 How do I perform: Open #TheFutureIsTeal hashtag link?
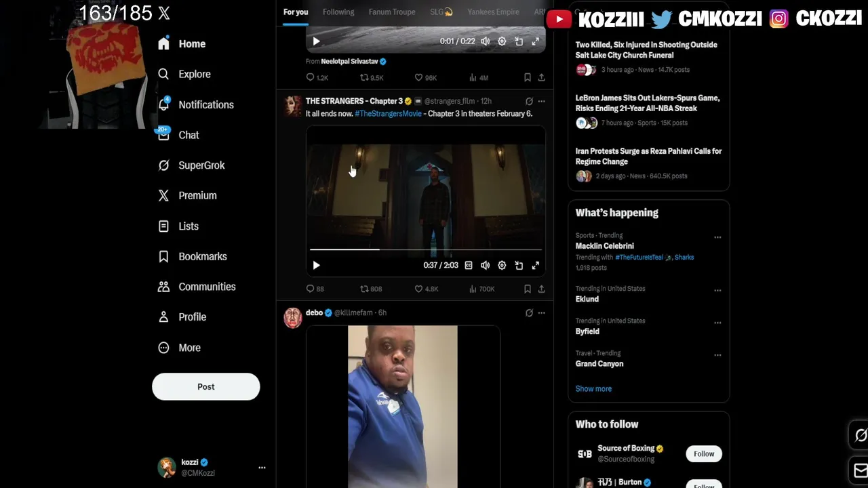(x=639, y=258)
